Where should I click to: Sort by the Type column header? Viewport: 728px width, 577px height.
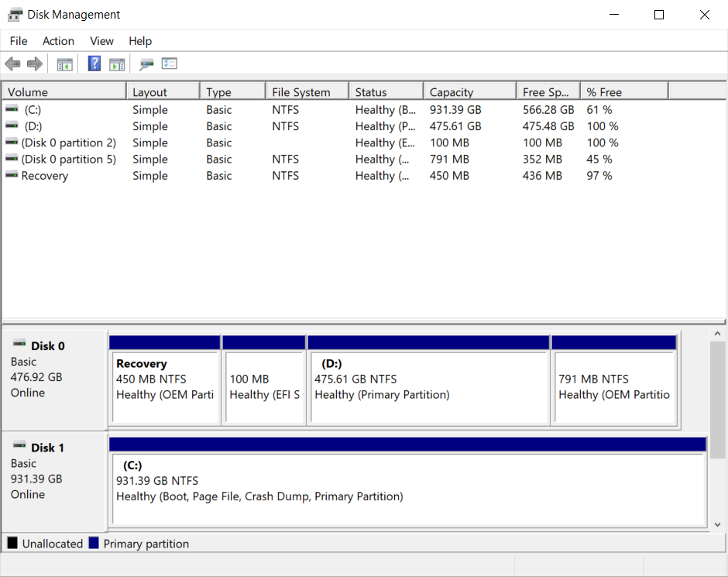[x=233, y=92]
